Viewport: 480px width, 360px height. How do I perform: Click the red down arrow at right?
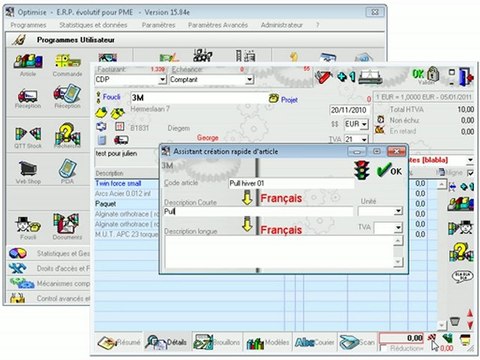pos(470,325)
